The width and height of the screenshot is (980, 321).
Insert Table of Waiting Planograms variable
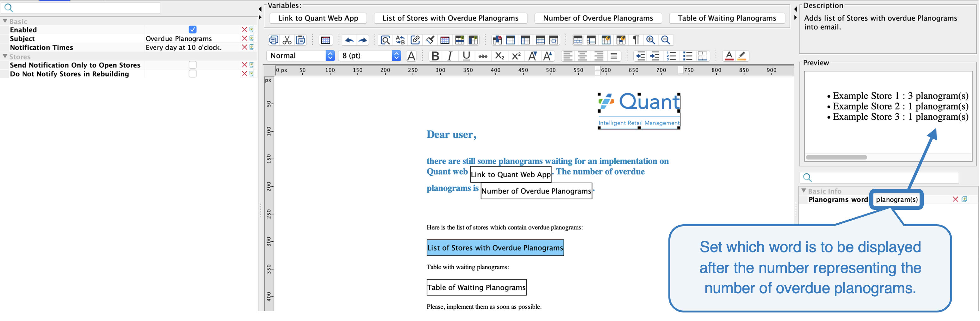tap(727, 18)
